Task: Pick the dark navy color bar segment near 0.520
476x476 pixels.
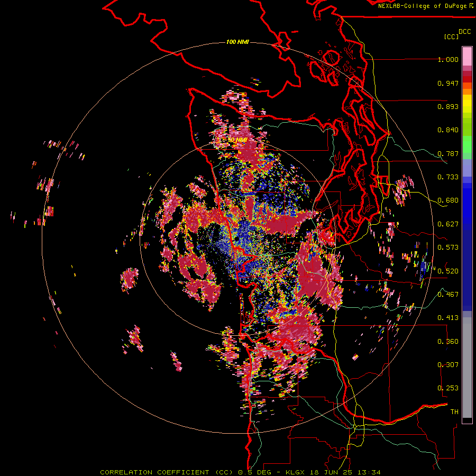Action: pyautogui.click(x=467, y=270)
